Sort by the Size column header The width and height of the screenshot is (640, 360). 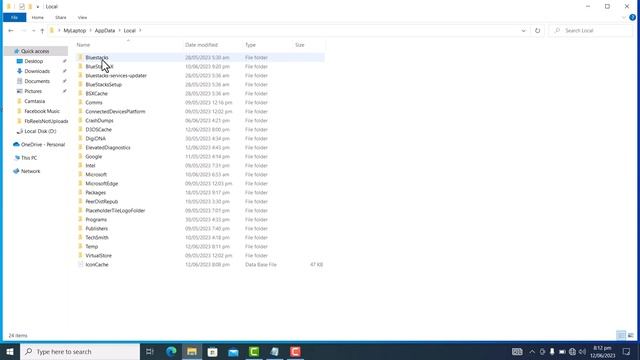click(x=300, y=45)
